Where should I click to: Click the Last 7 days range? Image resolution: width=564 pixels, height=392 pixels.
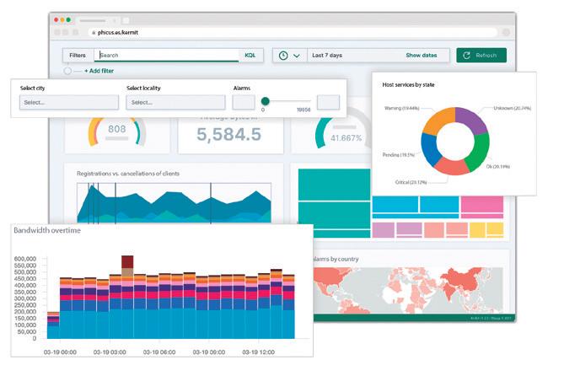[327, 56]
